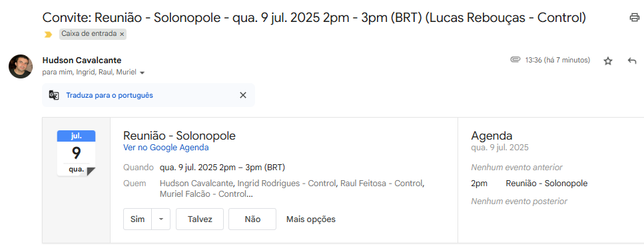Image resolution: width=644 pixels, height=248 pixels.
Task: Click the print icon
Action: (x=635, y=18)
